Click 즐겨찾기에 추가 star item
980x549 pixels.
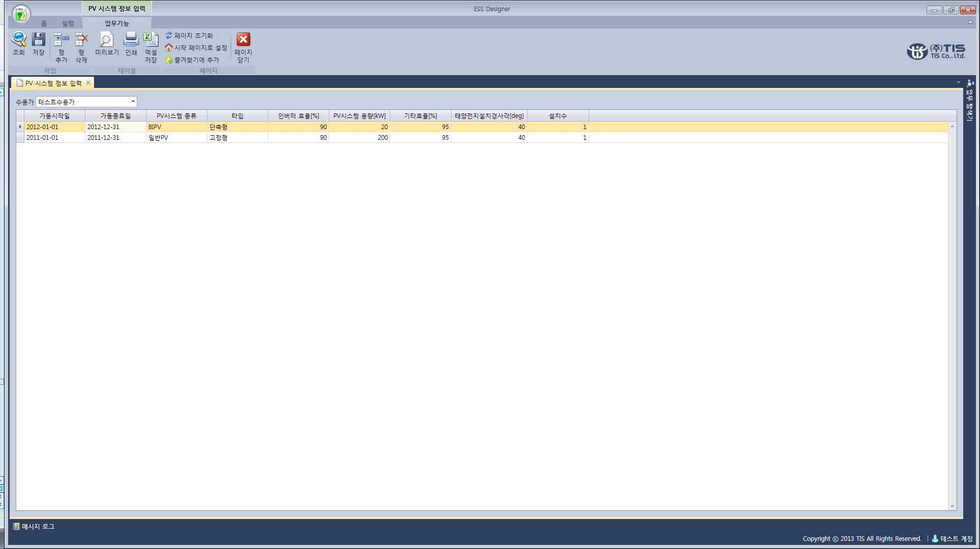coord(192,60)
